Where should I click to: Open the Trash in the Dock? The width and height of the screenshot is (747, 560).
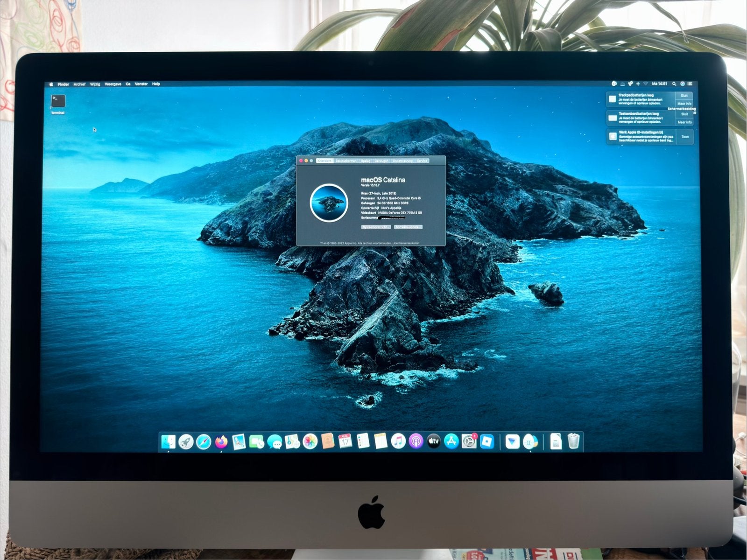pyautogui.click(x=574, y=441)
